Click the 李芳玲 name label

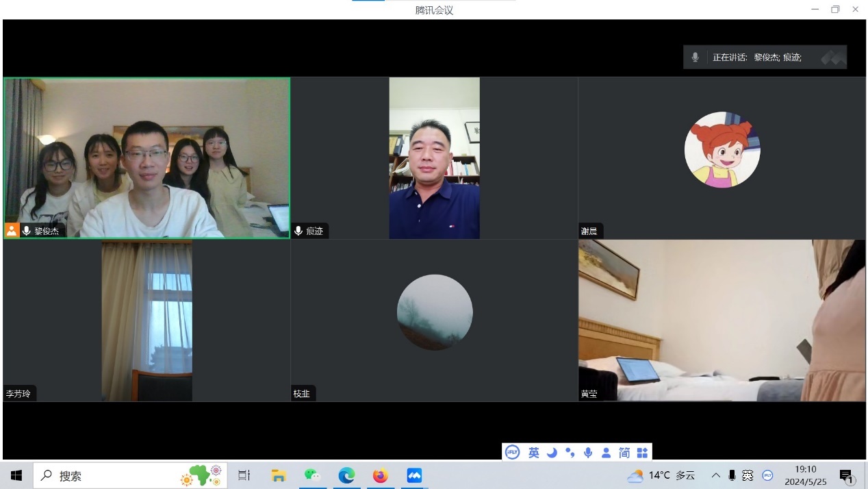18,394
